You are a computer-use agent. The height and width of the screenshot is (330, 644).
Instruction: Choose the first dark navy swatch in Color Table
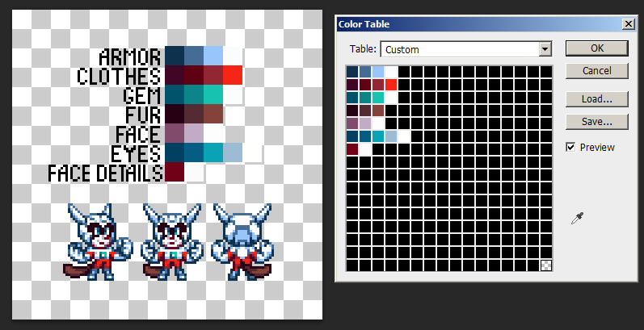(x=352, y=72)
